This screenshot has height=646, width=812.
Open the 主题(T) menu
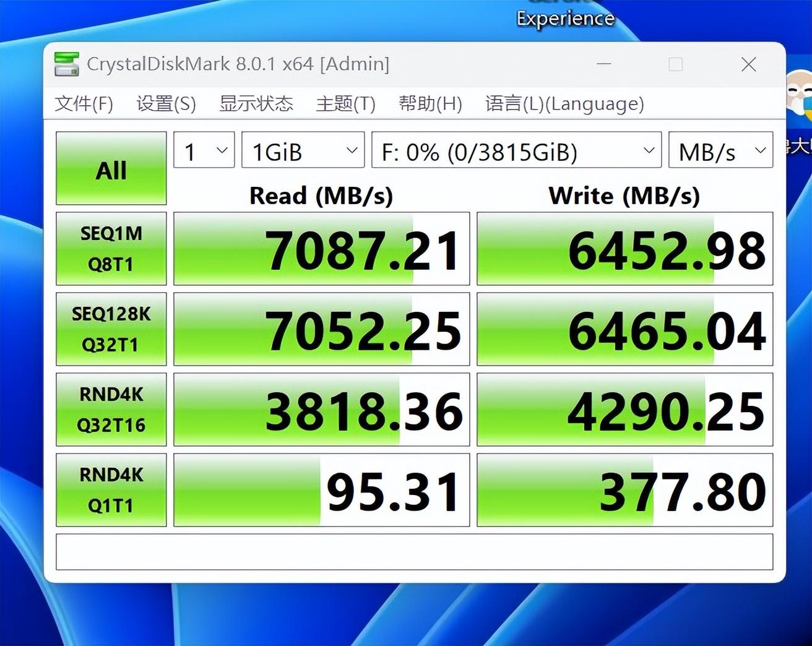[345, 103]
